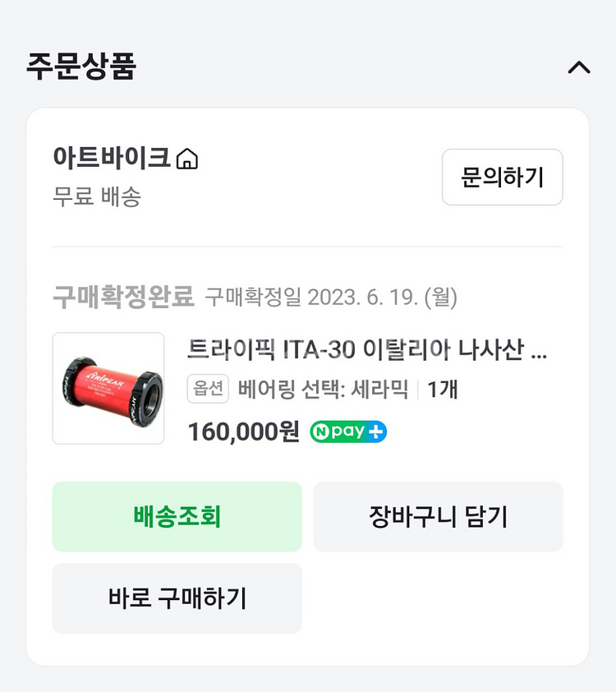616x692 pixels.
Task: Tap the 아트바이크 store name
Action: (112, 158)
